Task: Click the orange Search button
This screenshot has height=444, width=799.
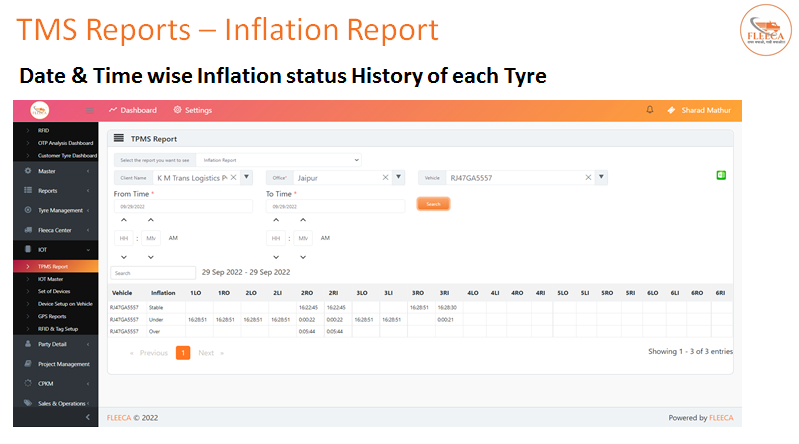Action: coord(433,204)
